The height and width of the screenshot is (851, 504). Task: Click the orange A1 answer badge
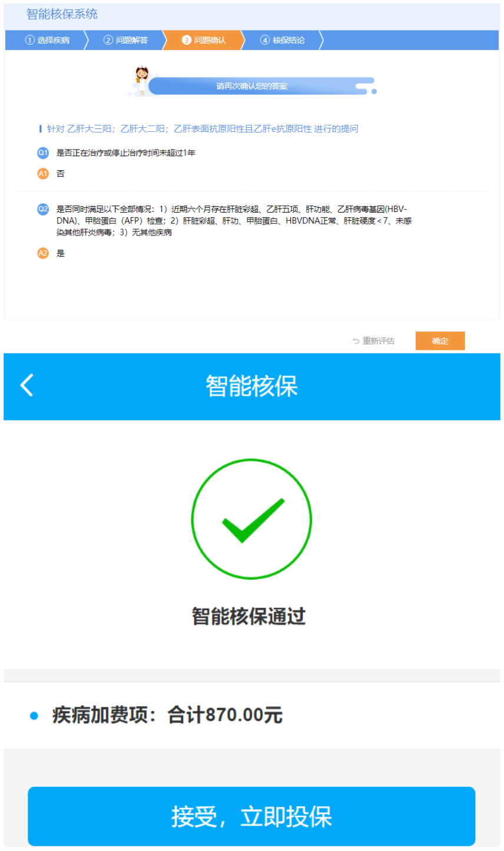43,174
